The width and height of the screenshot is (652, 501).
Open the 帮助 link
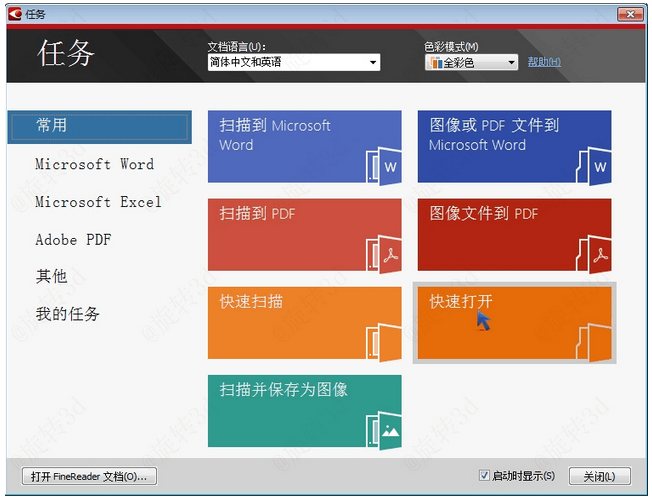tap(544, 62)
